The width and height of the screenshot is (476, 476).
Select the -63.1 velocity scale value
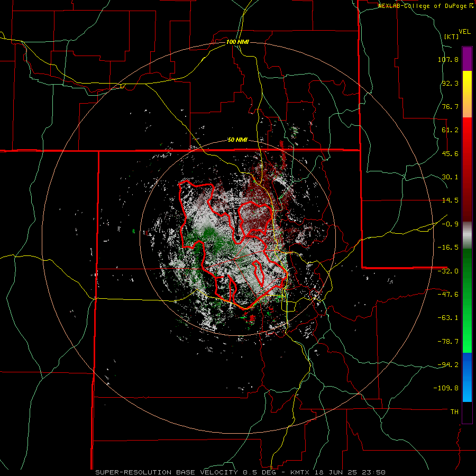click(x=448, y=318)
